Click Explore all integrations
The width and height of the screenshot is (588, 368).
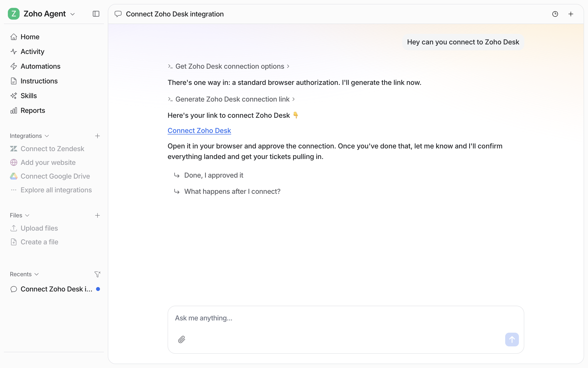56,190
